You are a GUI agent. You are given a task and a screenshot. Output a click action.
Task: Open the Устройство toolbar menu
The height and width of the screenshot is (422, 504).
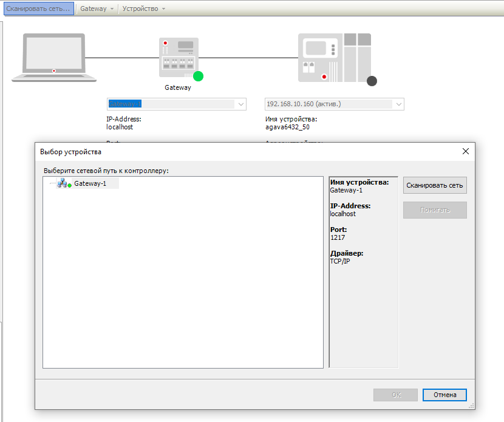pyautogui.click(x=143, y=9)
